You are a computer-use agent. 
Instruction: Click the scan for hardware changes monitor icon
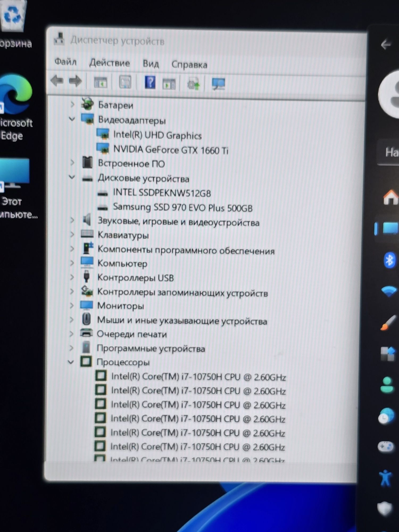[x=218, y=84]
